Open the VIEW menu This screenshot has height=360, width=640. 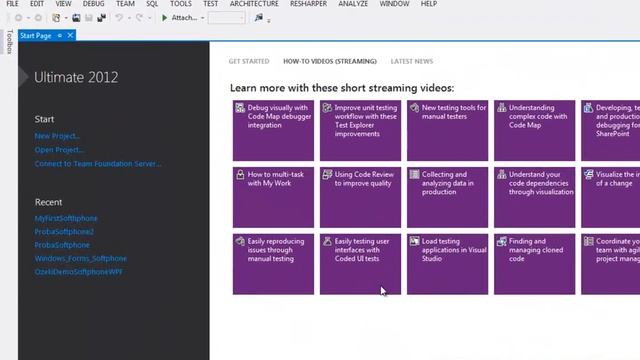click(x=63, y=4)
